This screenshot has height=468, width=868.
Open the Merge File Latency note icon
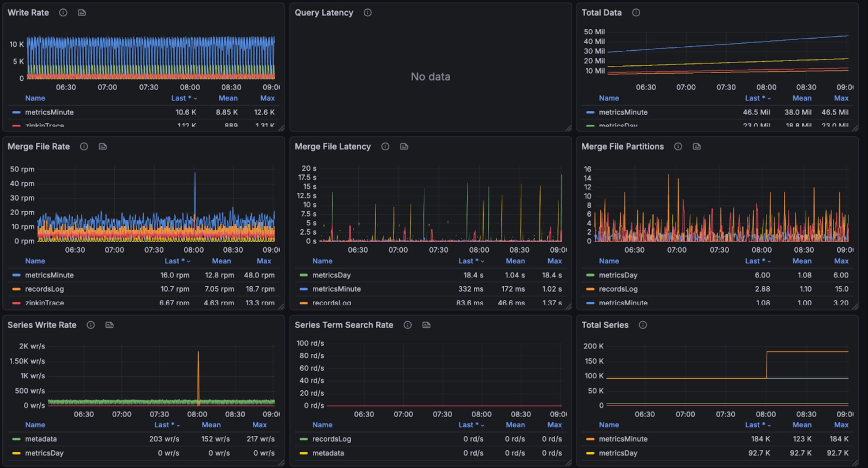coord(404,146)
